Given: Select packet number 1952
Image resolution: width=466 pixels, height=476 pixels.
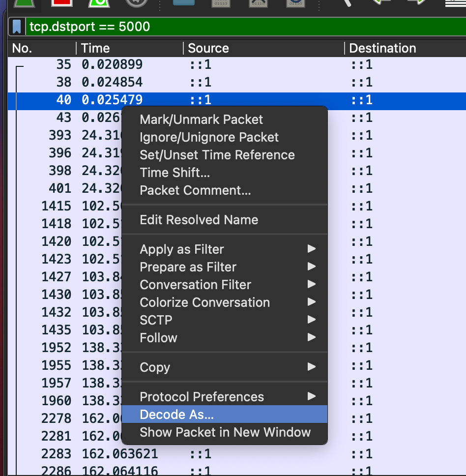Looking at the screenshot, I should pos(56,348).
